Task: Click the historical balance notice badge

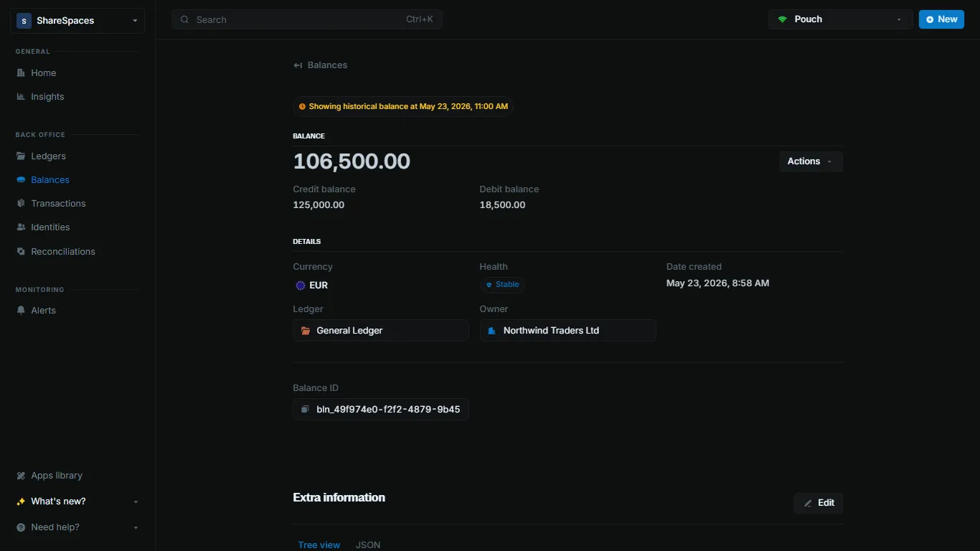Action: click(403, 106)
